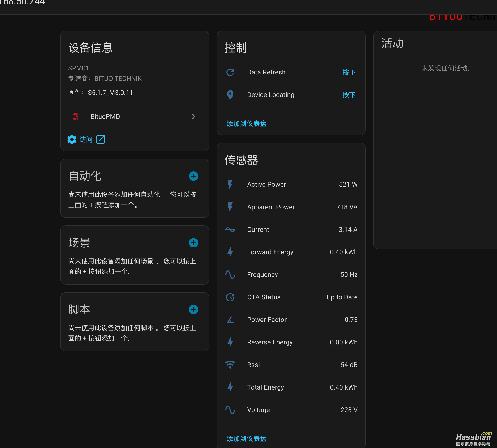Click the Power Factor angle icon
Viewport: 497px width, 448px height.
tap(230, 320)
